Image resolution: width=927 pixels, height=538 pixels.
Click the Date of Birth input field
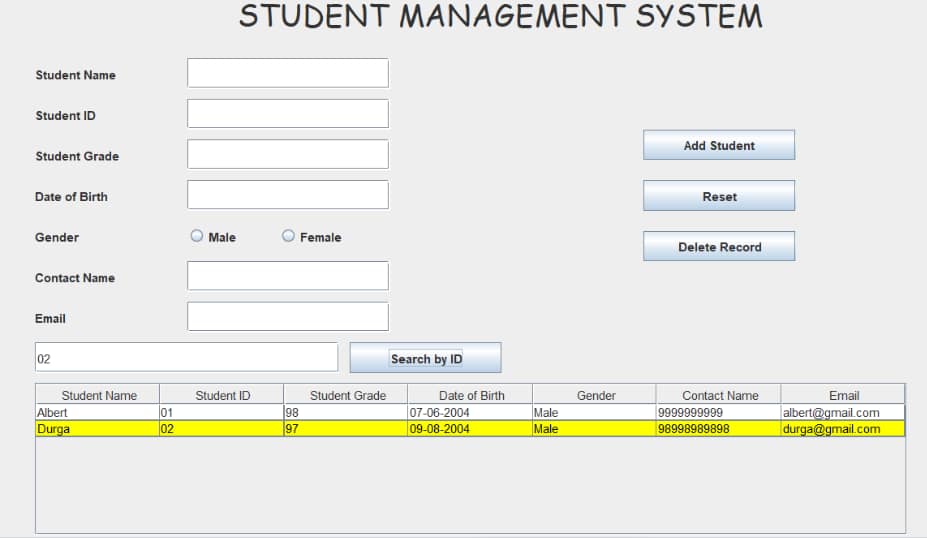coord(287,195)
